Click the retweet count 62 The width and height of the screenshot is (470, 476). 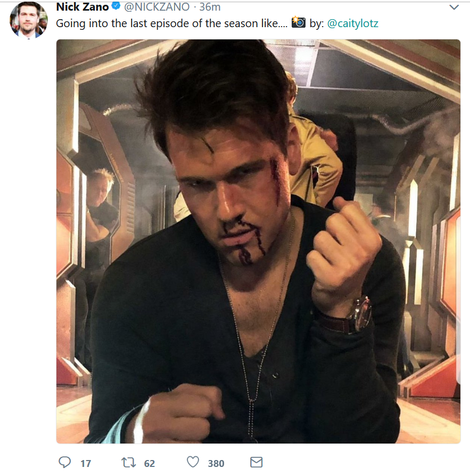pos(150,463)
